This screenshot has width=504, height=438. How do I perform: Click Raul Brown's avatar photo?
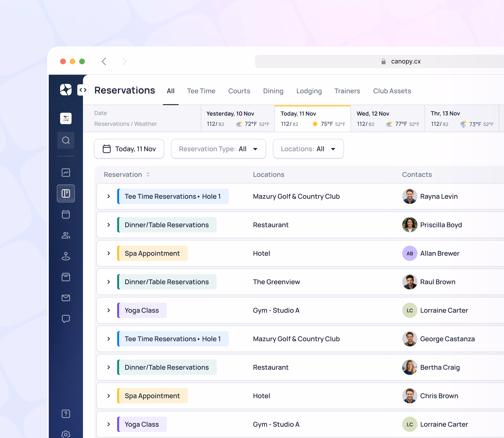point(410,282)
